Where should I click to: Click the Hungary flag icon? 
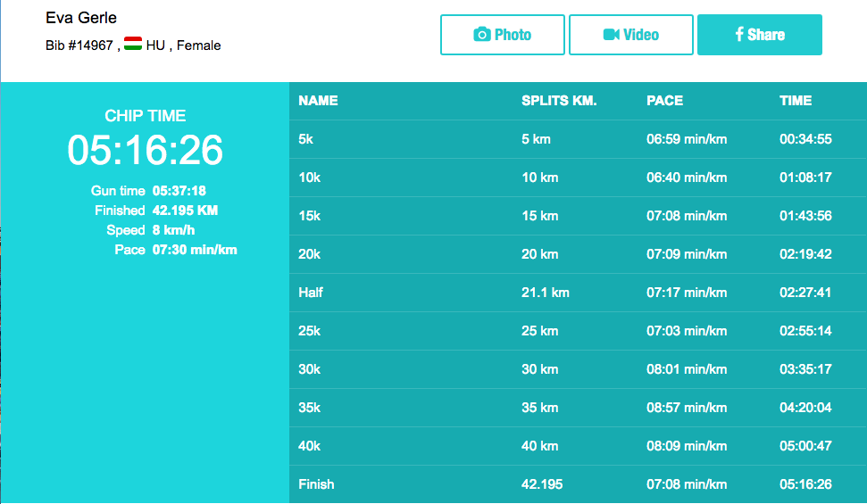click(133, 45)
